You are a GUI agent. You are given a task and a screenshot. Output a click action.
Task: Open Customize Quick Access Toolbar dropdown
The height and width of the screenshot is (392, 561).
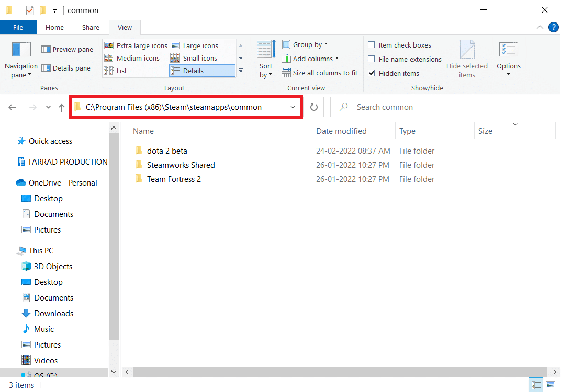coord(55,11)
